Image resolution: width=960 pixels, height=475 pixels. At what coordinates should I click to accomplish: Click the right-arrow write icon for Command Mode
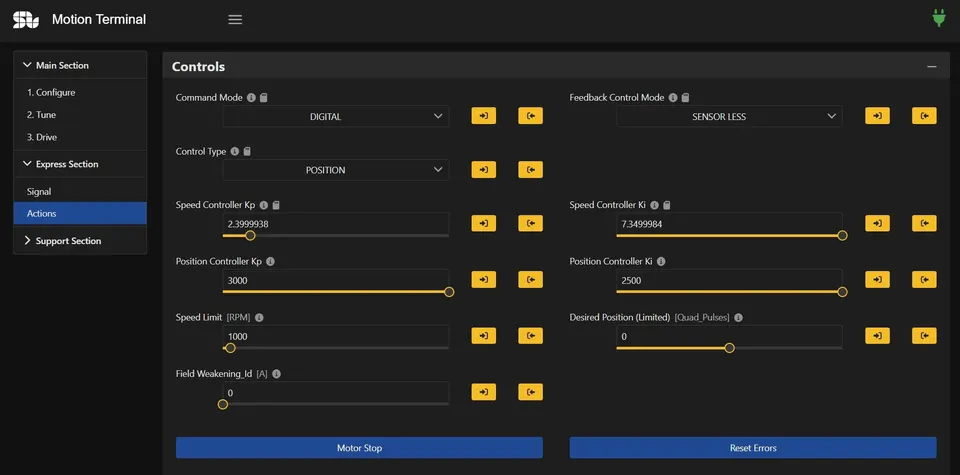(x=484, y=116)
